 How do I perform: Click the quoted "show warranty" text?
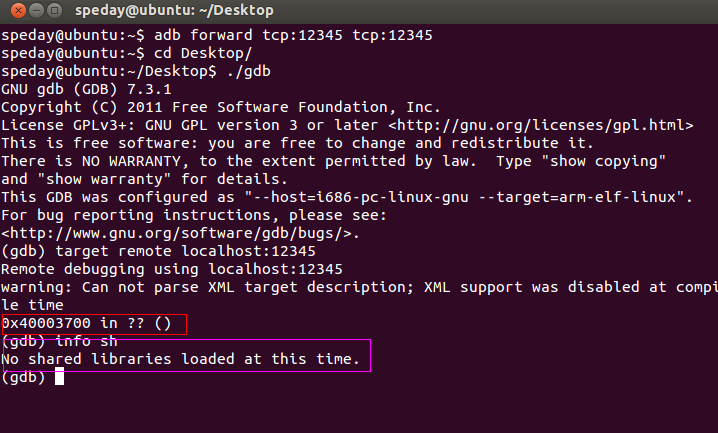point(104,179)
